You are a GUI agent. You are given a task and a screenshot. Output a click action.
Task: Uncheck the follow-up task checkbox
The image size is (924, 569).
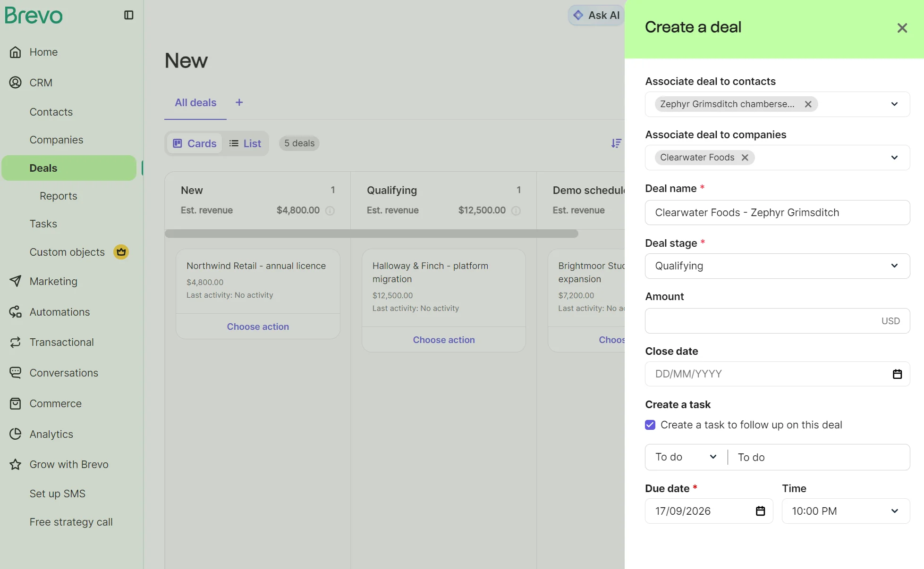tap(651, 425)
